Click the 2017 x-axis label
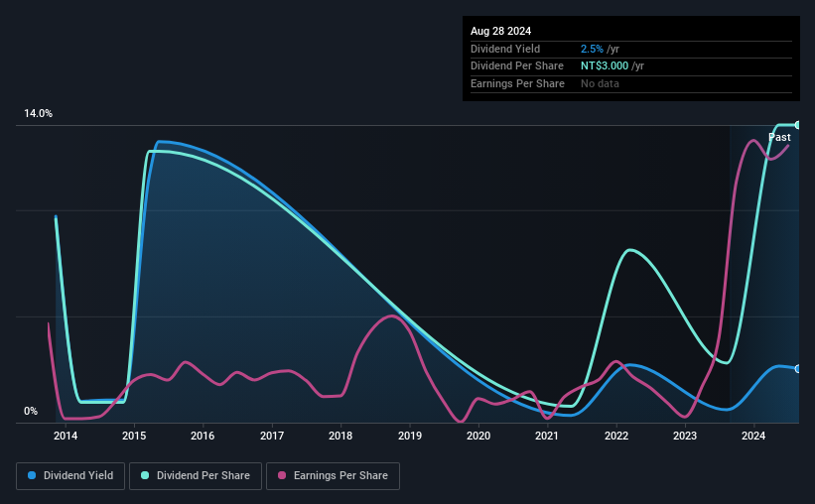 (x=272, y=436)
